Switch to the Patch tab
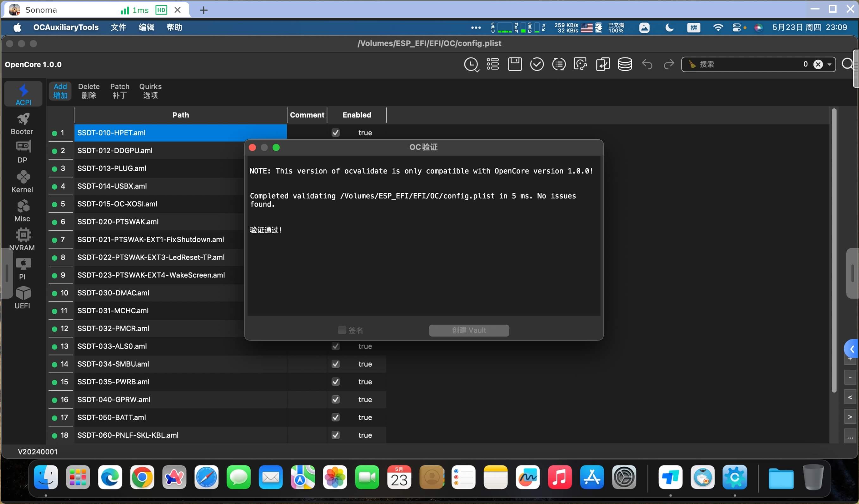Image resolution: width=859 pixels, height=504 pixels. pyautogui.click(x=120, y=91)
